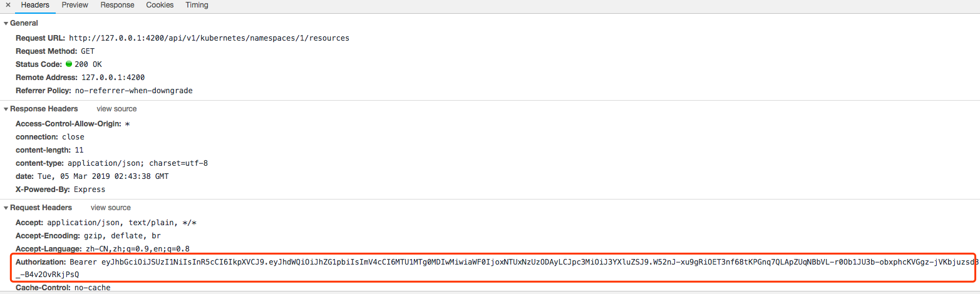Collapse the Response Headers section
The height and width of the screenshot is (294, 980).
click(x=6, y=109)
